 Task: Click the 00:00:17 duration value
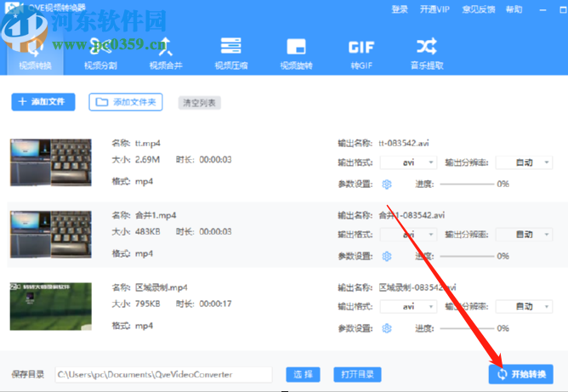(215, 304)
